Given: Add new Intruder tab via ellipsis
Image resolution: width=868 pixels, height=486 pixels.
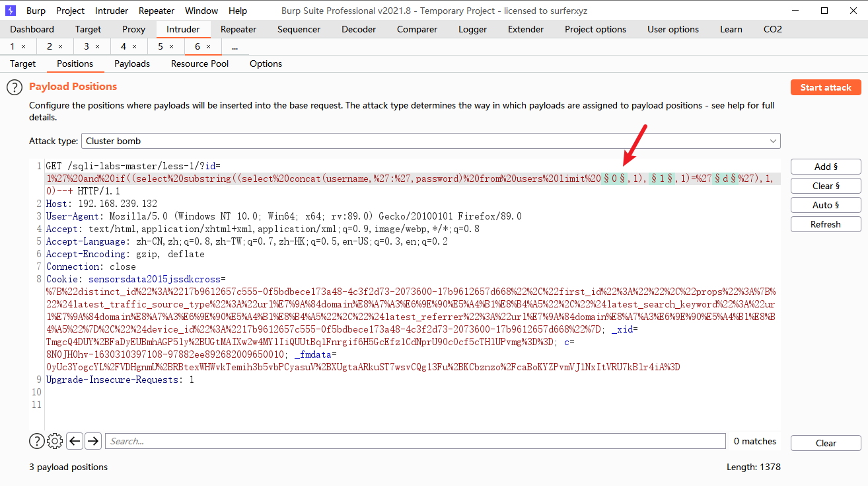Looking at the screenshot, I should coord(235,46).
